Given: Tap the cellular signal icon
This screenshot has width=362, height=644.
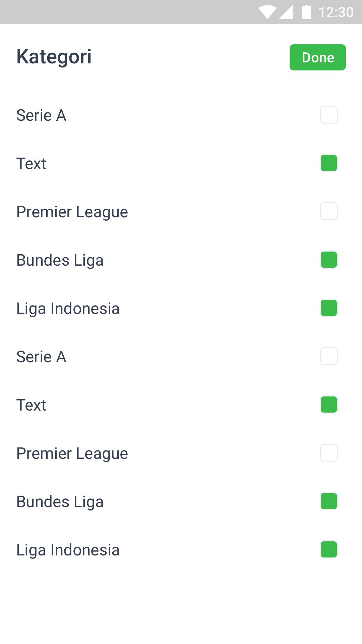Looking at the screenshot, I should (x=286, y=12).
